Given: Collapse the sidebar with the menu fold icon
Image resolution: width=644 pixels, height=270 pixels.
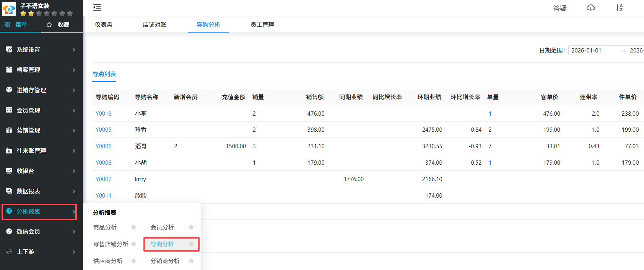Looking at the screenshot, I should pos(97,7).
